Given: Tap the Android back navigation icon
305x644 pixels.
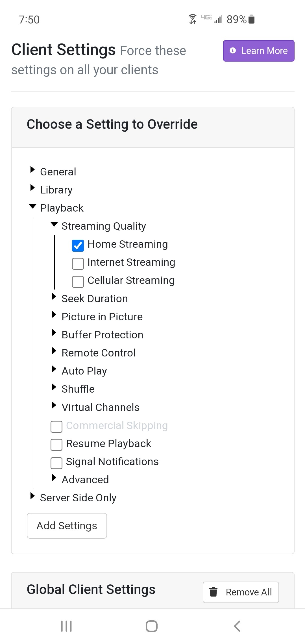Looking at the screenshot, I should tap(237, 626).
